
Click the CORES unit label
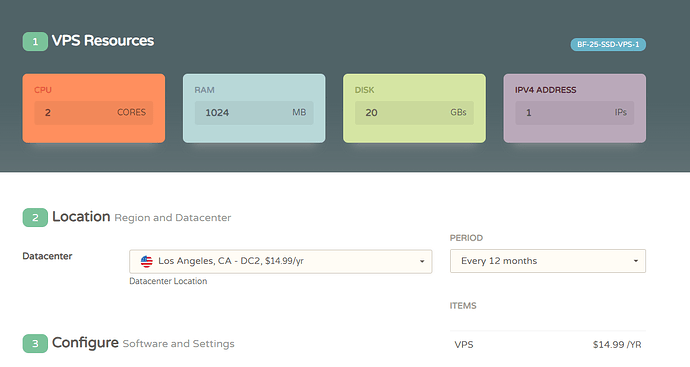coord(131,113)
